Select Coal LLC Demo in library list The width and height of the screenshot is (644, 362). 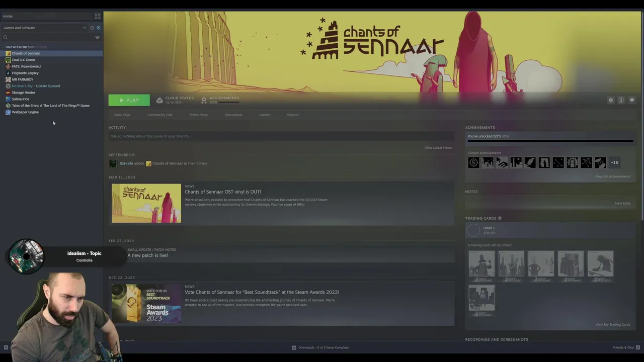[51, 60]
